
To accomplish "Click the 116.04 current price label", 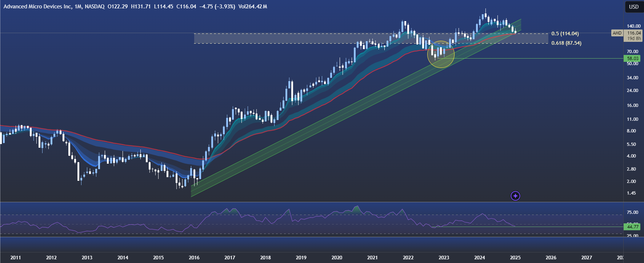I will (x=634, y=33).
